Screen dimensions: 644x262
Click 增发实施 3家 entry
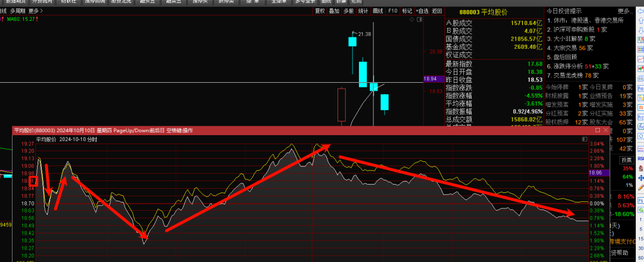point(611,105)
